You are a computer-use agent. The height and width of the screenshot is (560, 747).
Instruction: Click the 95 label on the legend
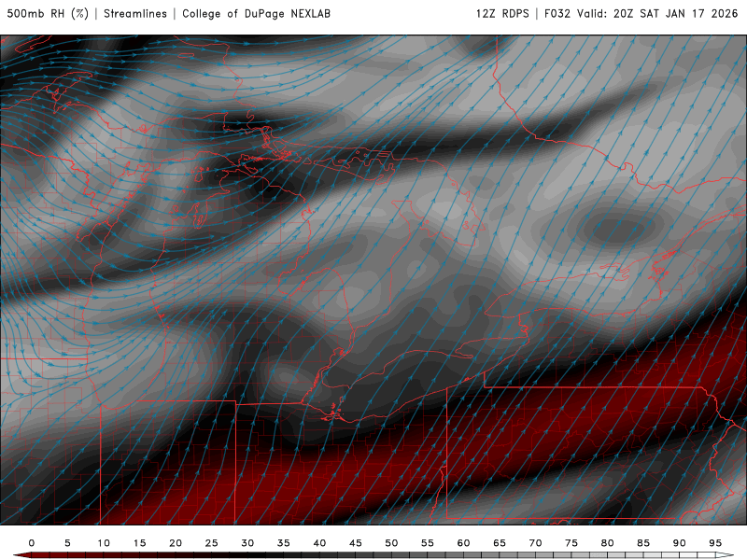coord(715,543)
